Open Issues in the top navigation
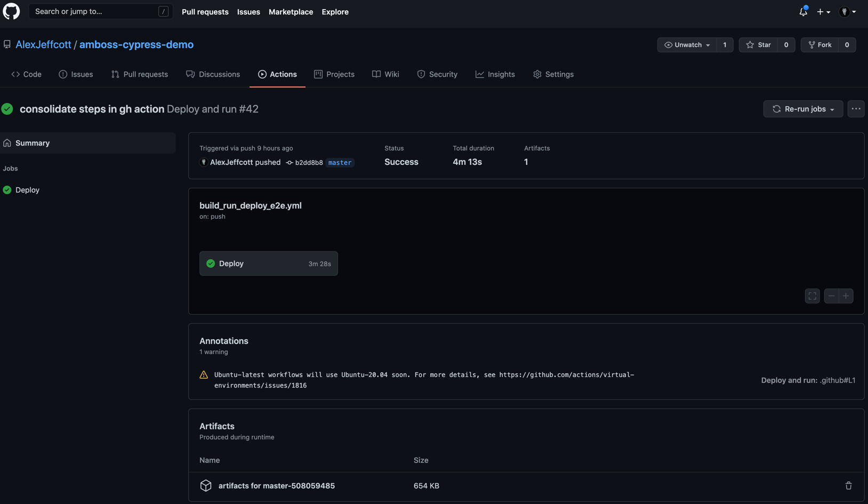 point(248,11)
